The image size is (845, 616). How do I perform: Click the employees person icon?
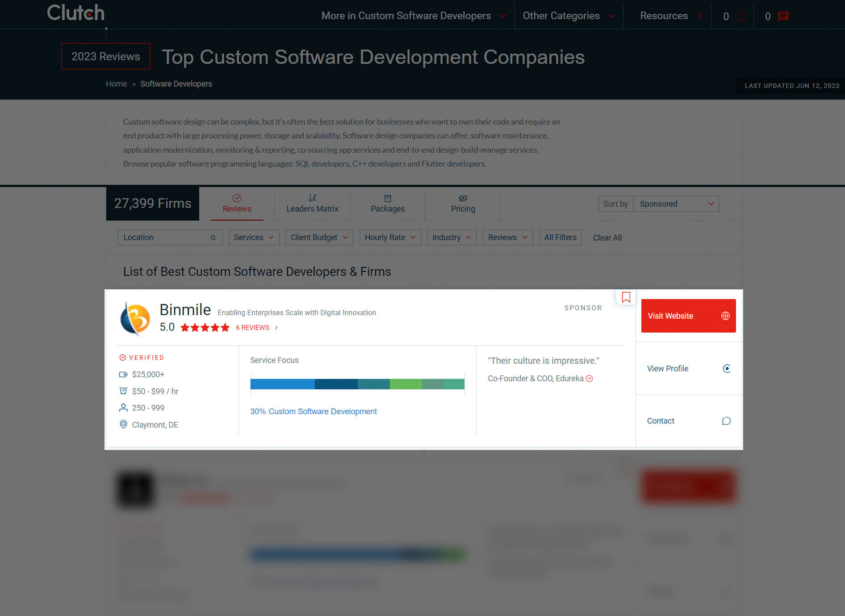123,408
